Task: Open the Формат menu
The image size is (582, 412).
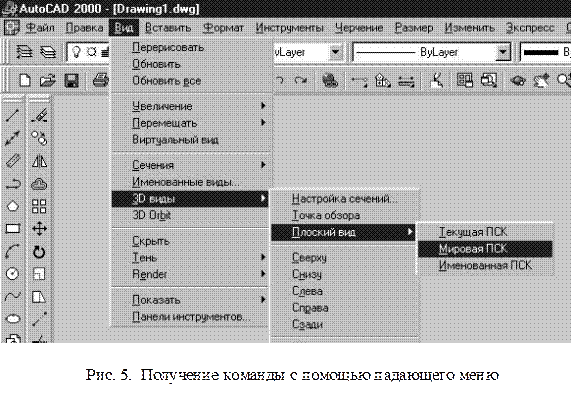Action: [x=223, y=28]
